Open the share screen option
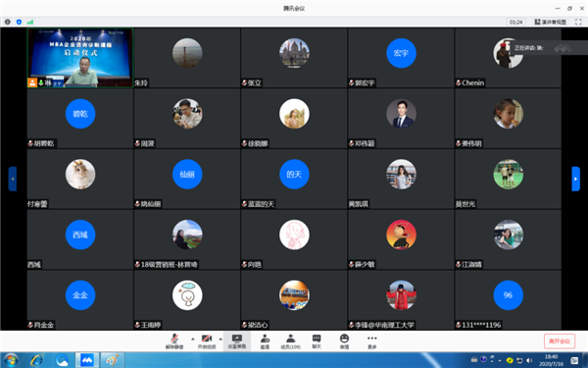 tap(236, 342)
